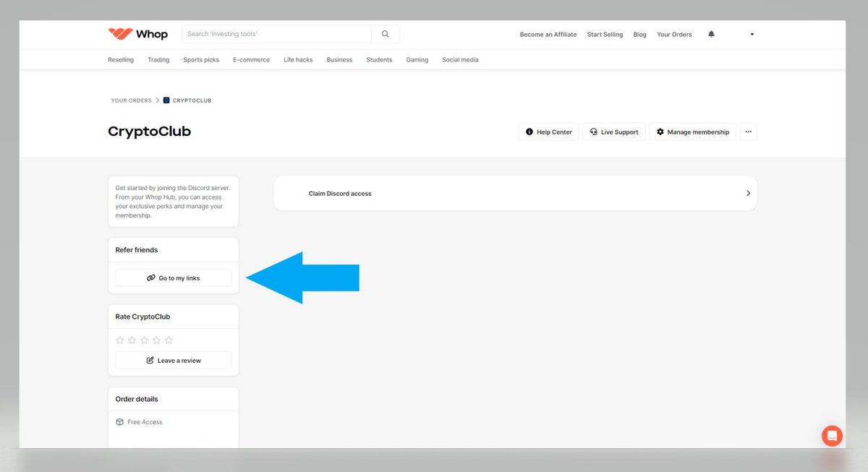This screenshot has height=472, width=868.
Task: Start Live Support chat
Action: click(x=613, y=132)
